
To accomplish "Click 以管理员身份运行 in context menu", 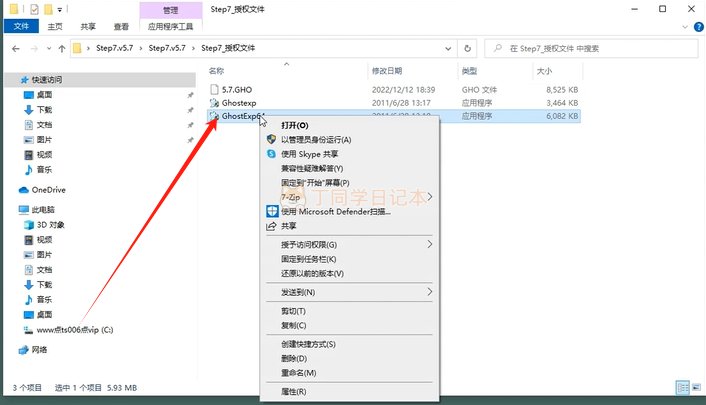I will pyautogui.click(x=311, y=140).
